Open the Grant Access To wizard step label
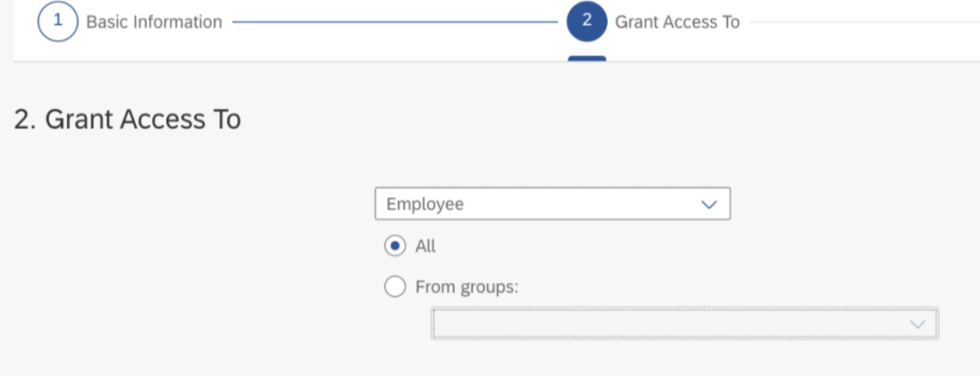The height and width of the screenshot is (376, 980). click(x=678, y=23)
